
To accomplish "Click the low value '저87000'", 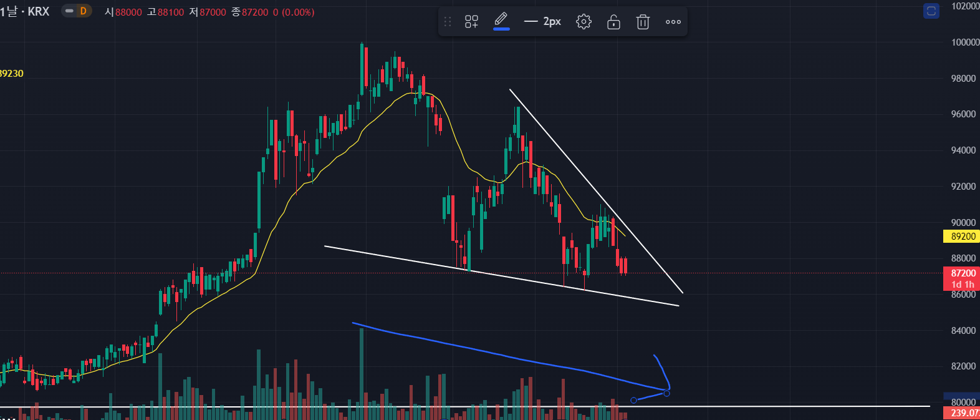I will click(207, 12).
